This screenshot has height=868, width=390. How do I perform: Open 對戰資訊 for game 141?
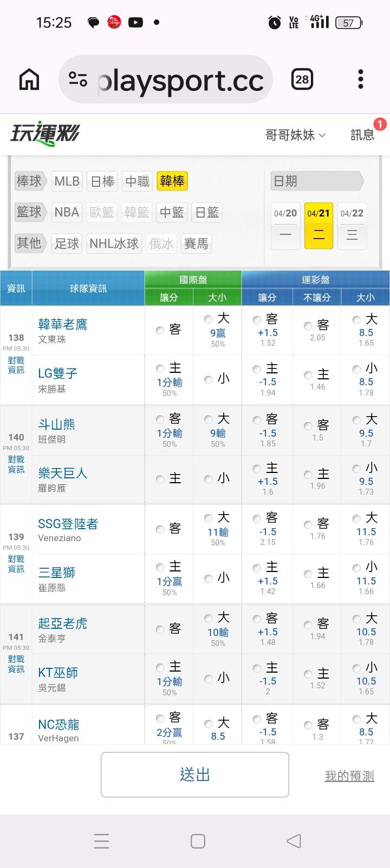tap(16, 665)
